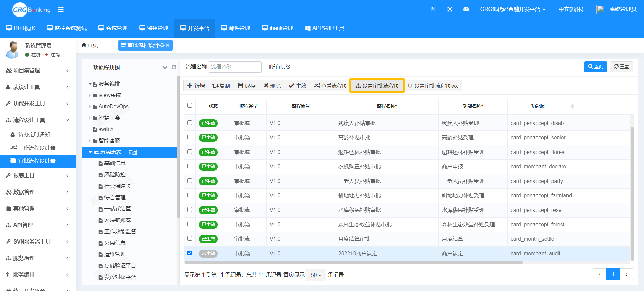644x291 pixels.
Task: Collapse the 惠民惠农一卡通 tree node
Action: 90,152
